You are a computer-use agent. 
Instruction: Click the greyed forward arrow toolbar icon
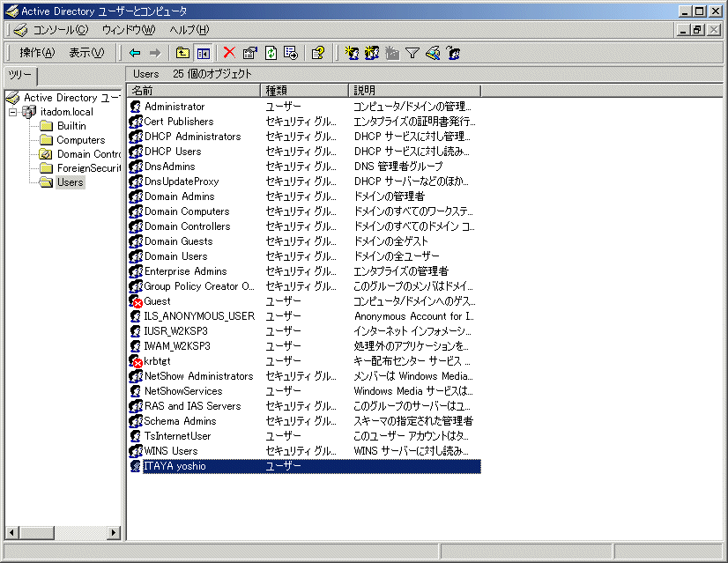tap(155, 53)
